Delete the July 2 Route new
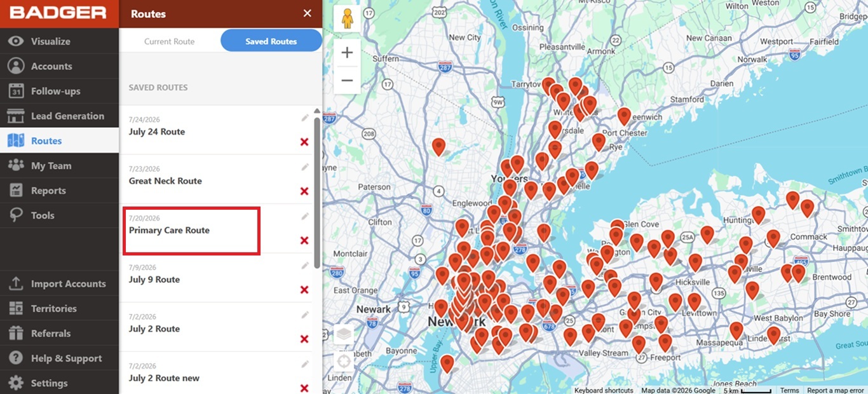This screenshot has width=868, height=394. (304, 388)
